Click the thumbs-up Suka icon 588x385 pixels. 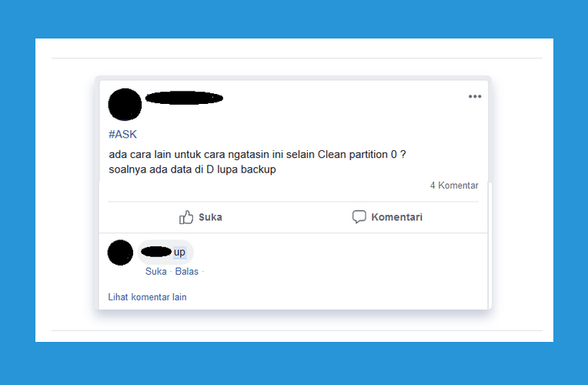[186, 217]
